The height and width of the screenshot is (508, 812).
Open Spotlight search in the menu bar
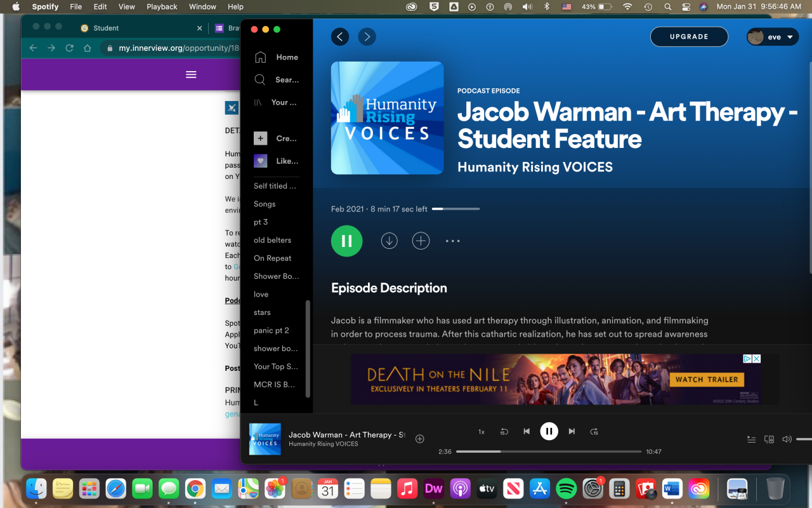(x=667, y=7)
